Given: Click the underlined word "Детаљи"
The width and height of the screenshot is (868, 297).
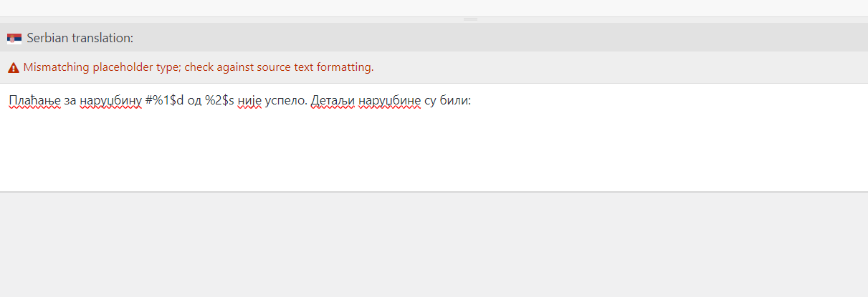Looking at the screenshot, I should pos(333,101).
